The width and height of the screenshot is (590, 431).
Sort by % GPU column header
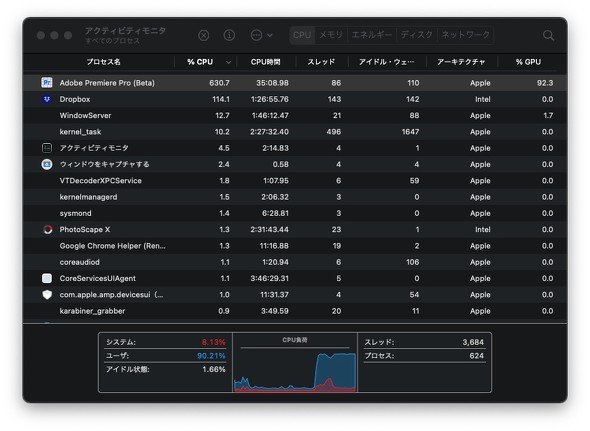pyautogui.click(x=528, y=62)
